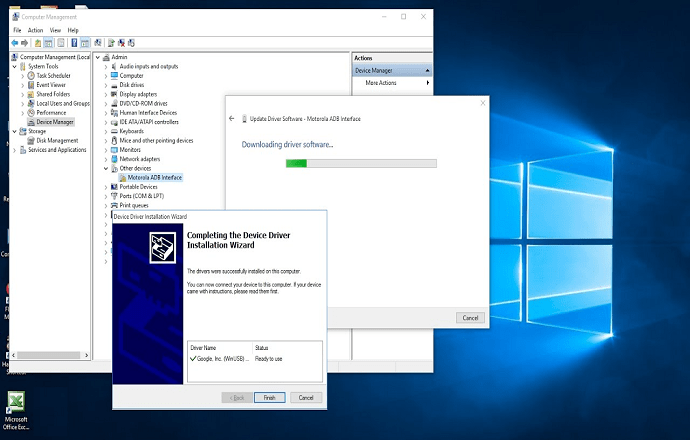Click the Print queues printer icon
The height and width of the screenshot is (440, 690).
(114, 205)
